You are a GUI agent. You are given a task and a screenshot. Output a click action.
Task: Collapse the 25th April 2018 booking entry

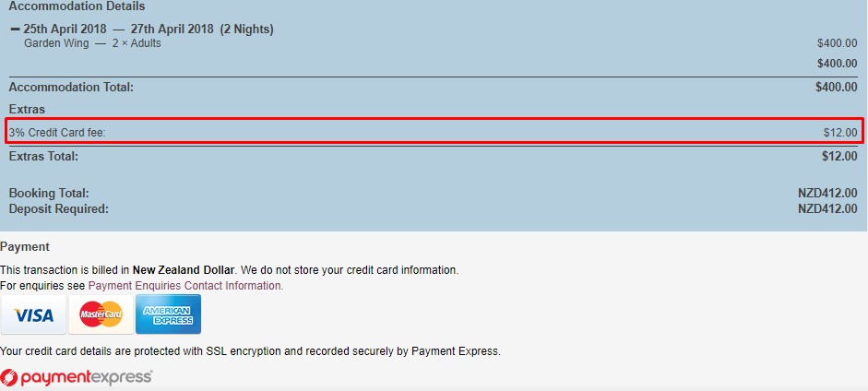(x=15, y=30)
